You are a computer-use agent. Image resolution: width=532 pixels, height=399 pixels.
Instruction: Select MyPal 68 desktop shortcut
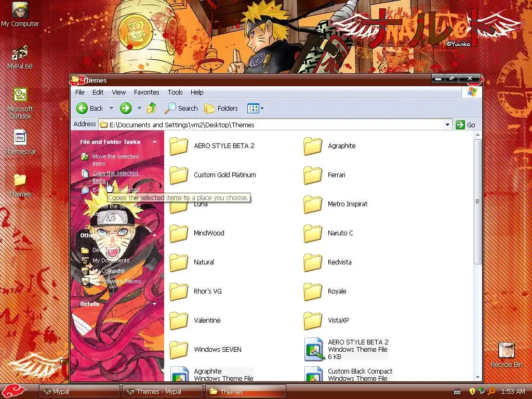20,57
